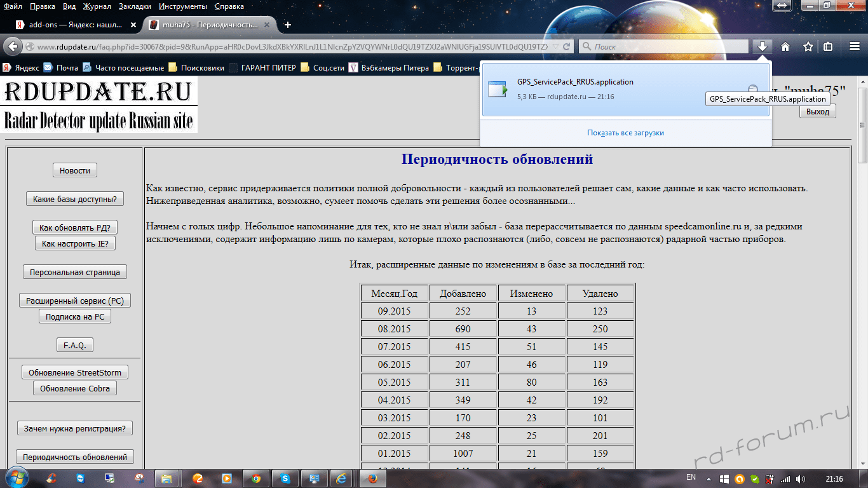Open the Инструменты menu

(183, 6)
